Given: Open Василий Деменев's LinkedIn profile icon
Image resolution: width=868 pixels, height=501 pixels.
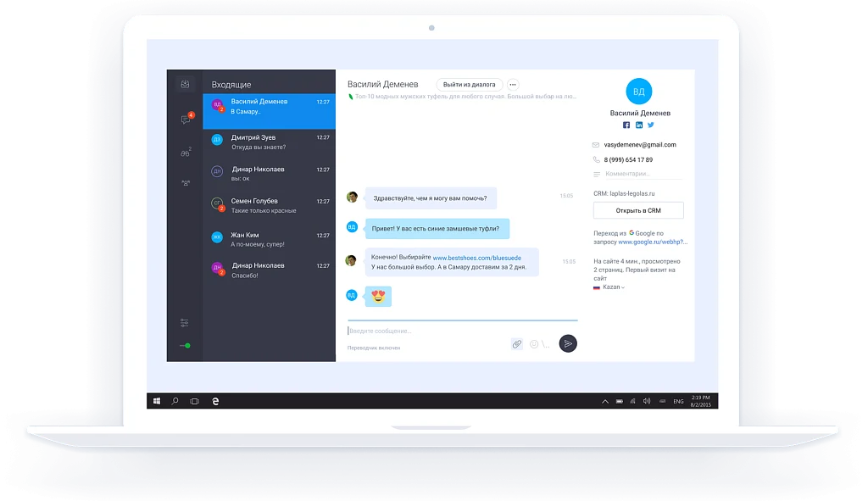Looking at the screenshot, I should pos(639,125).
